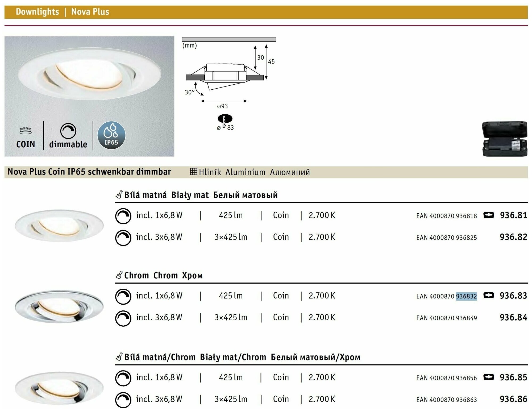Open the white matte downlight thumbnail

[x=59, y=226]
